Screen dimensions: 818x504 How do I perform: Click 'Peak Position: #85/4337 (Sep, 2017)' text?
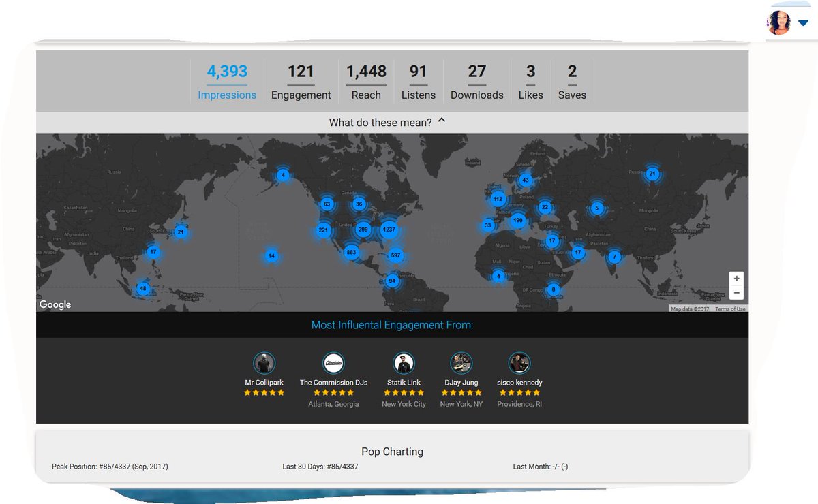(110, 467)
